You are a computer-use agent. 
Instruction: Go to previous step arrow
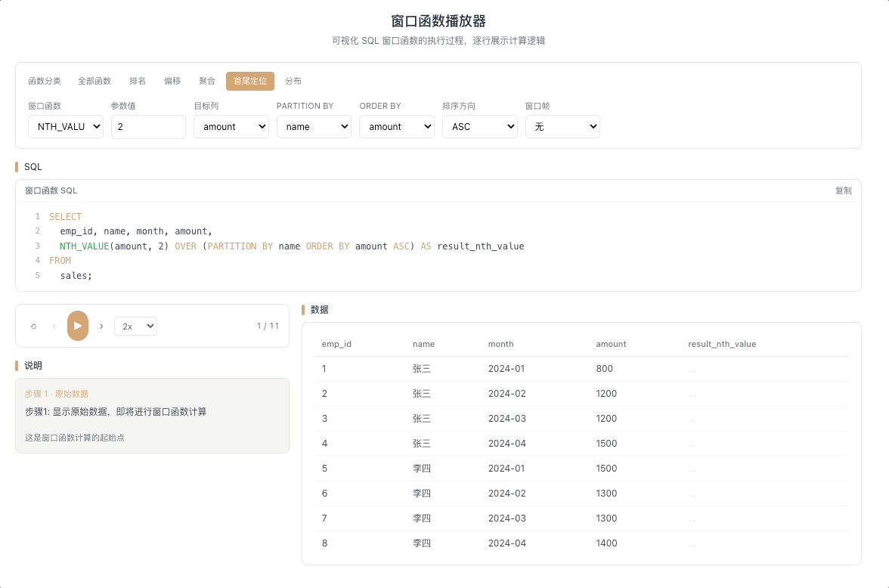pyautogui.click(x=54, y=326)
